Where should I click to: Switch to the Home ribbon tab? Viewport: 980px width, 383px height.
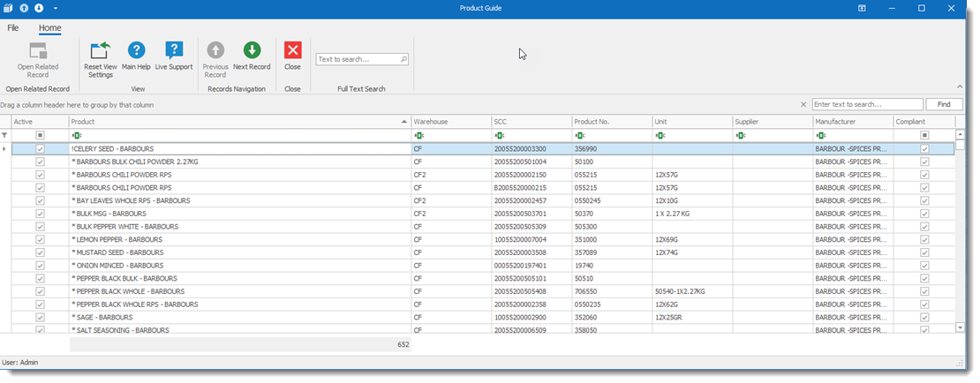point(50,28)
